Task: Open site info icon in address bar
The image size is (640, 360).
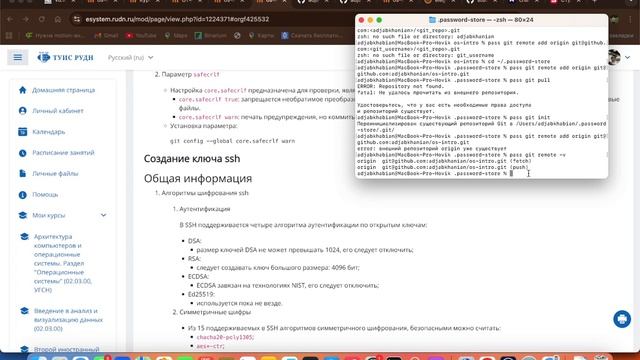Action: click(x=77, y=19)
